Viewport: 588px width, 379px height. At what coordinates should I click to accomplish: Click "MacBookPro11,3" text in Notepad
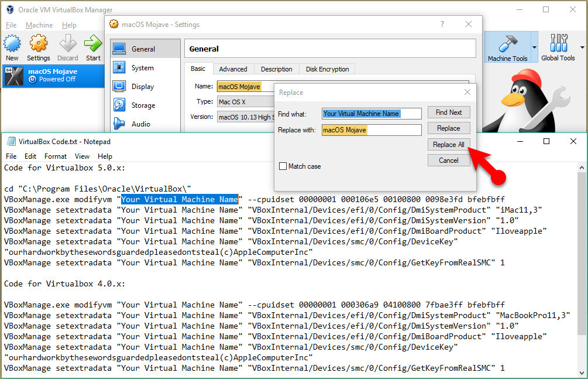pos(532,316)
